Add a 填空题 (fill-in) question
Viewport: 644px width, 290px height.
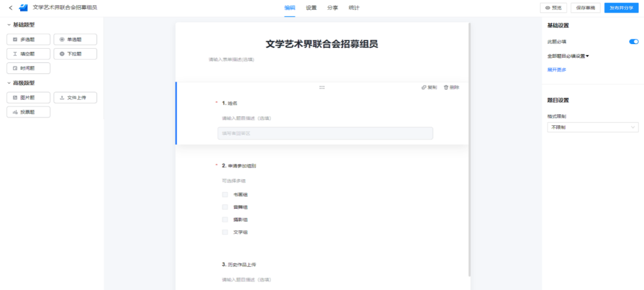(x=28, y=54)
